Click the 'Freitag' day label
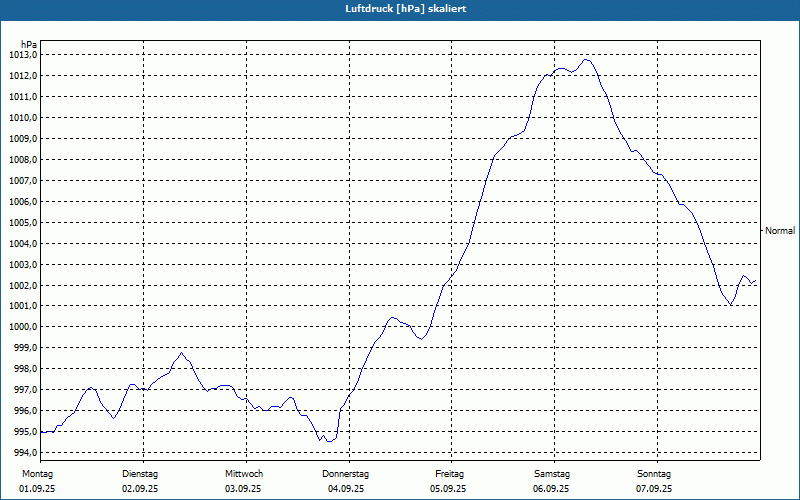800x500 pixels. click(x=449, y=474)
